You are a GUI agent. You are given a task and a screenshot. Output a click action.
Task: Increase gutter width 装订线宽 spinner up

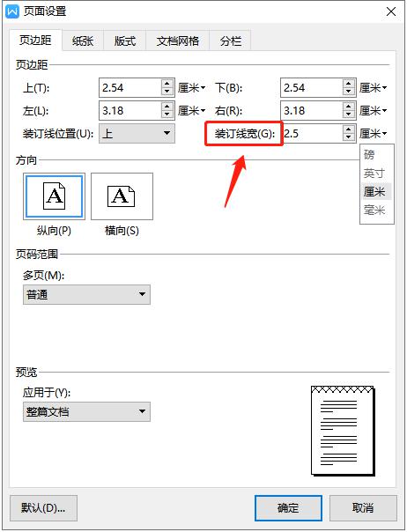click(348, 129)
